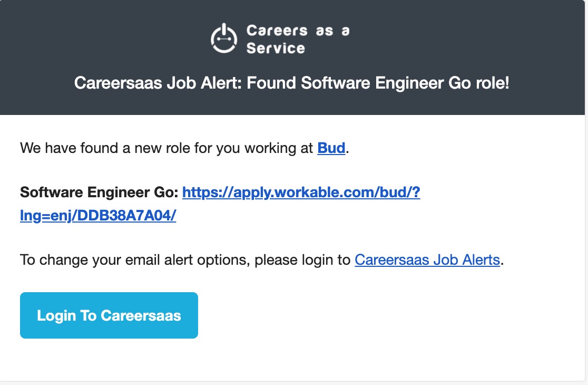Viewport: 588px width, 385px height.
Task: Click the "please login to" phrase
Action: pos(302,259)
